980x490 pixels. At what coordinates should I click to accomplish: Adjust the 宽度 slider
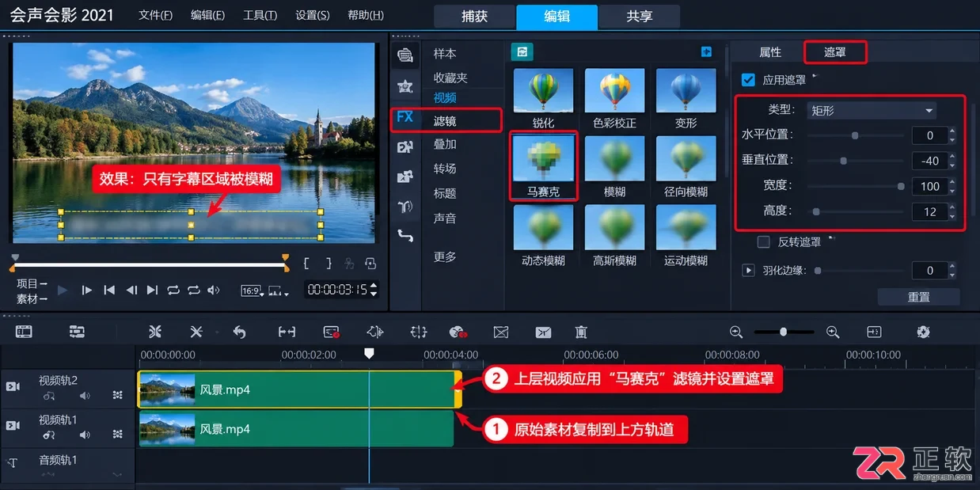click(x=856, y=186)
